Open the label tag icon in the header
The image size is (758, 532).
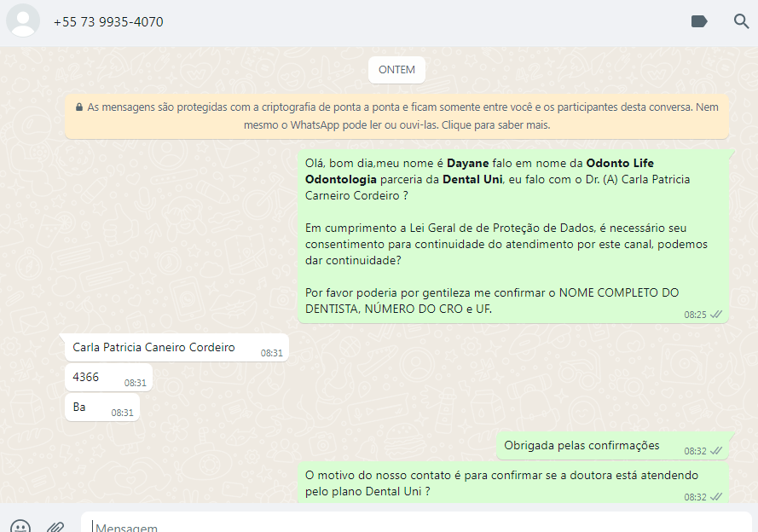click(x=699, y=21)
